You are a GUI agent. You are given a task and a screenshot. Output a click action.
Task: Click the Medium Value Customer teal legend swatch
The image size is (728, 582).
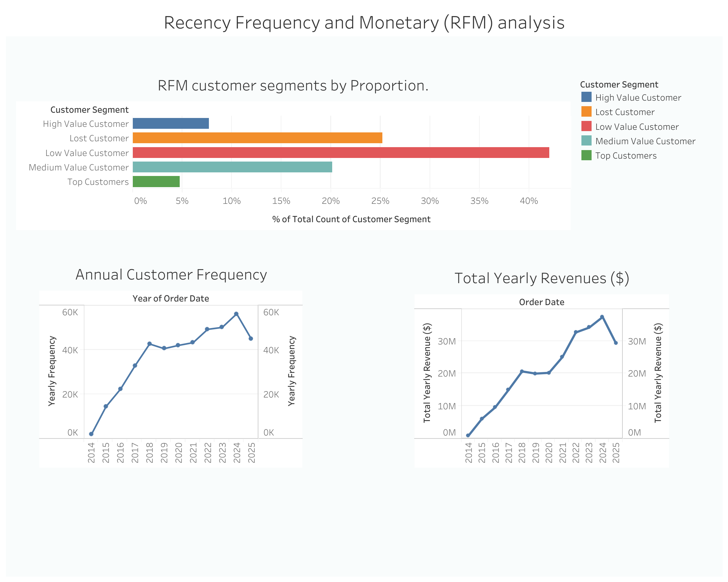tap(586, 141)
